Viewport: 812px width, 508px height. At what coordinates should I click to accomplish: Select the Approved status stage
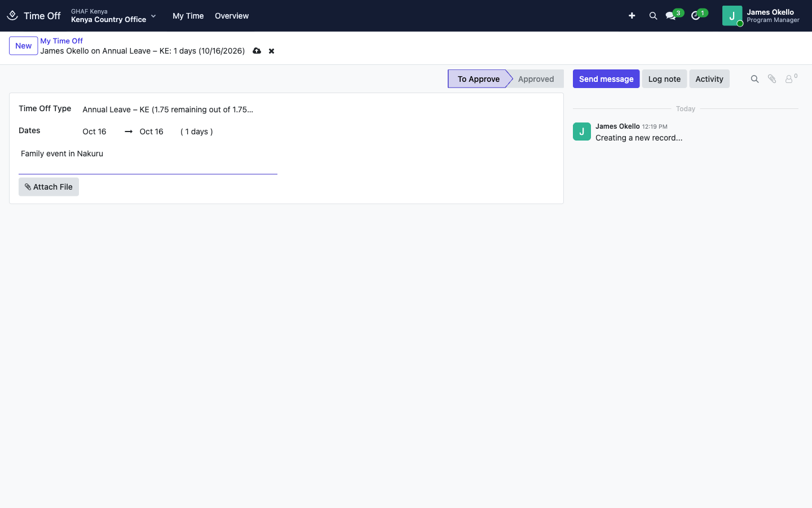pyautogui.click(x=536, y=79)
